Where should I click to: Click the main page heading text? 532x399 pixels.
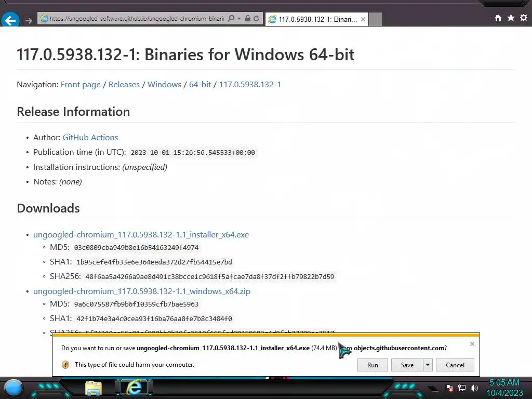(185, 55)
